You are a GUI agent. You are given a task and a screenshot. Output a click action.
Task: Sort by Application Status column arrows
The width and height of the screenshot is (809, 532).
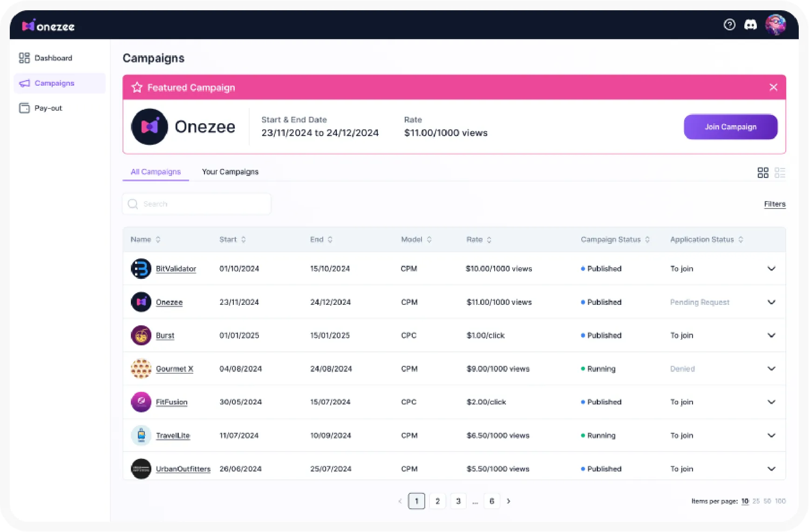click(741, 239)
